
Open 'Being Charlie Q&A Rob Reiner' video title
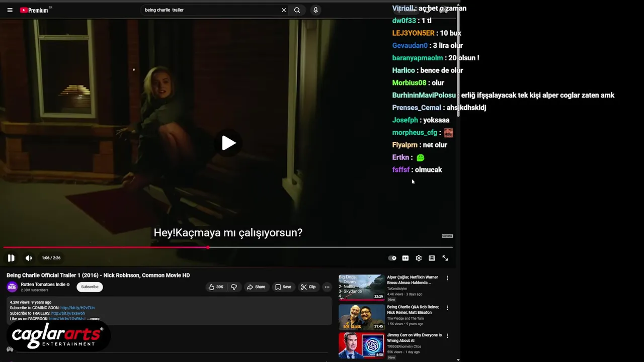point(413,310)
